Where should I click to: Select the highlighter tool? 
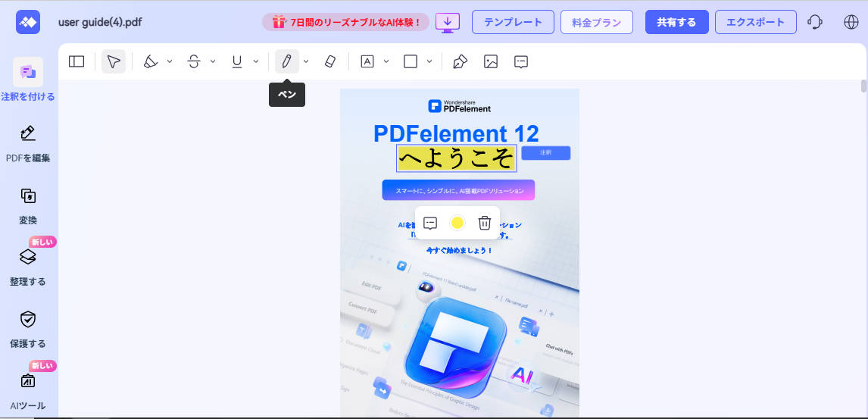pos(151,61)
